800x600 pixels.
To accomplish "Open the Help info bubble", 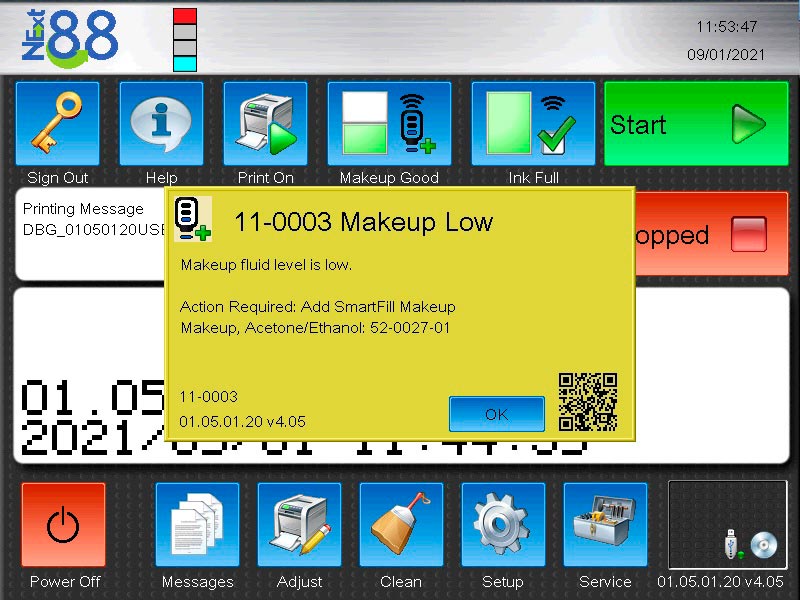I will point(161,123).
